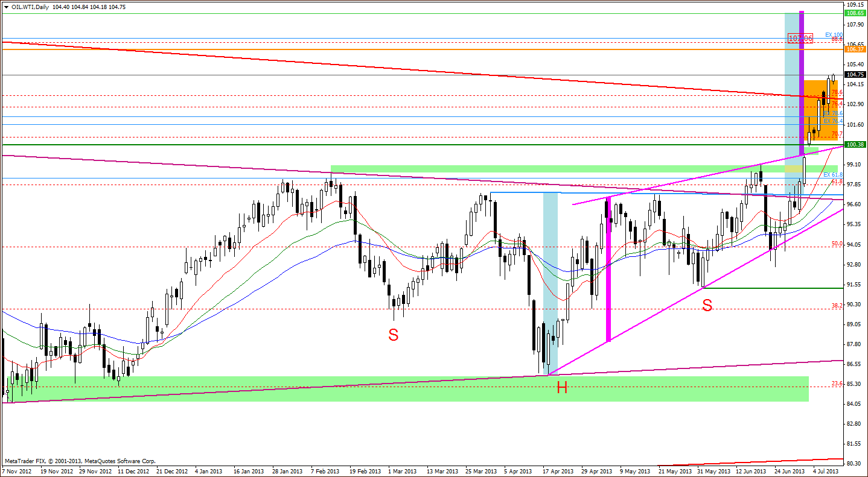This screenshot has height=477, width=868.
Task: Click the 11 Dec 2012 date label
Action: pyautogui.click(x=133, y=471)
